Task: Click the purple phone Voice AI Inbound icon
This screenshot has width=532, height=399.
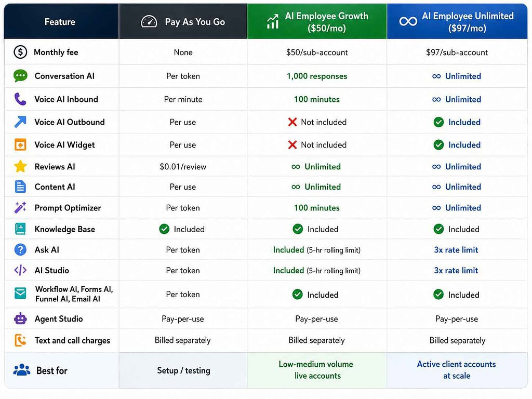Action: (20, 99)
